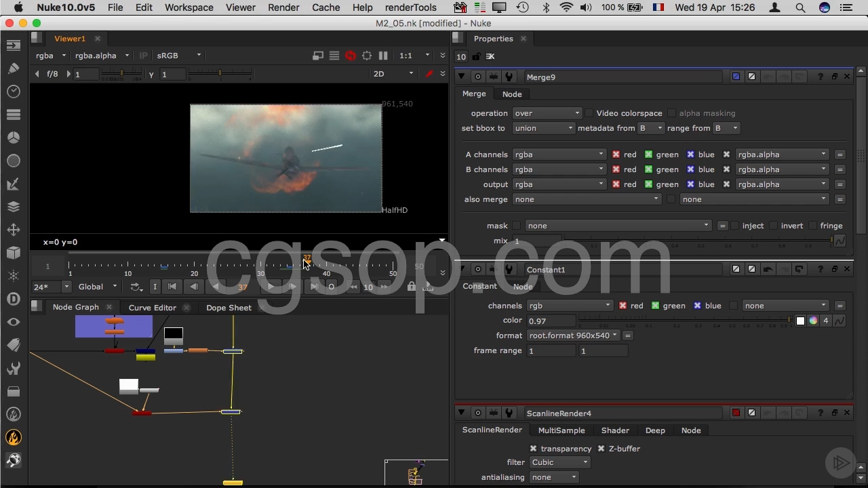Open the Filter nodes menu in the toolbar

(14, 161)
